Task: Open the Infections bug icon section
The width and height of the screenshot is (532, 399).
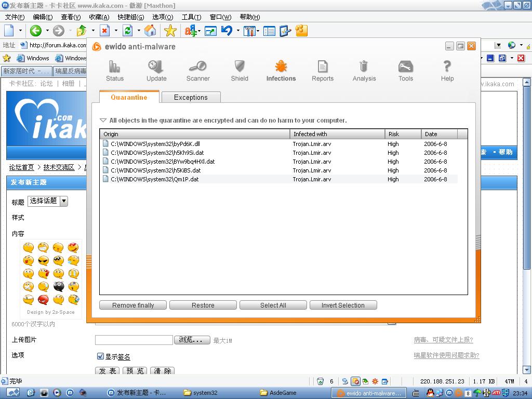Action: 281,71
